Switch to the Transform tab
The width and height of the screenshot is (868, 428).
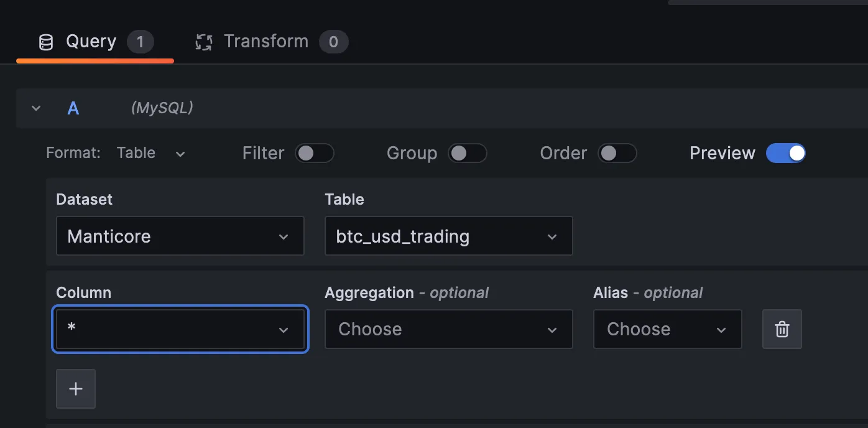[266, 41]
